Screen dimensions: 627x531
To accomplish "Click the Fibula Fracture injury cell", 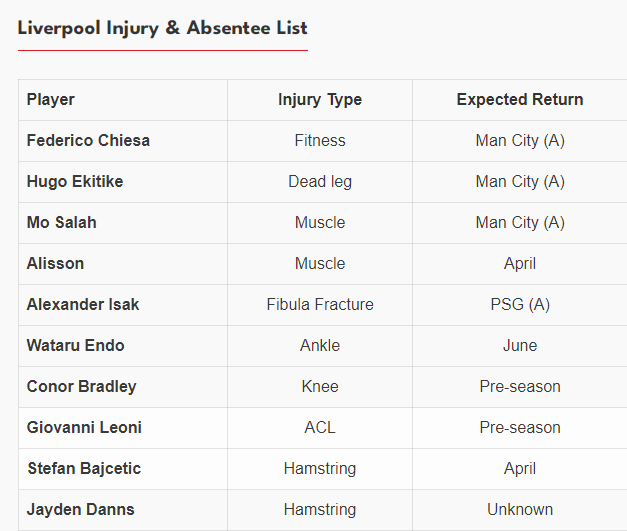I will [320, 305].
